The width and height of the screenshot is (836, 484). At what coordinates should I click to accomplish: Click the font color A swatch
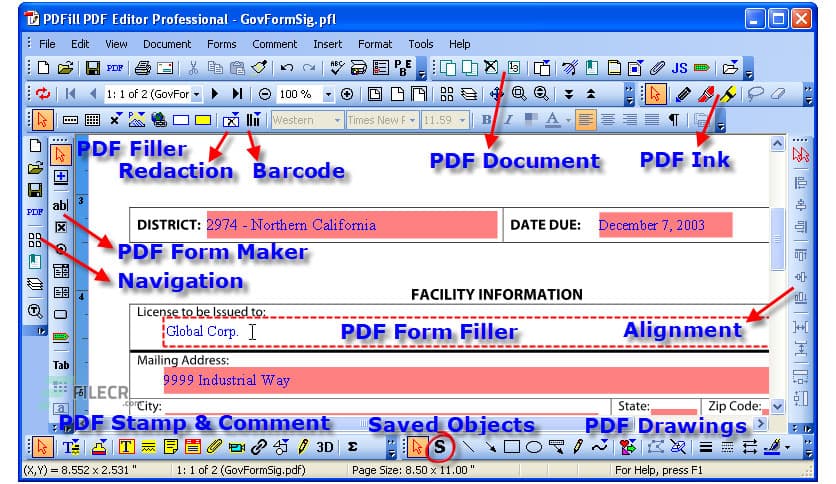pyautogui.click(x=553, y=120)
